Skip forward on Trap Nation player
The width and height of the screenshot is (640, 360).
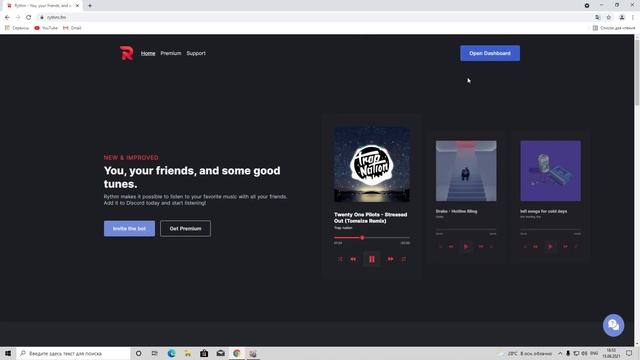[391, 259]
